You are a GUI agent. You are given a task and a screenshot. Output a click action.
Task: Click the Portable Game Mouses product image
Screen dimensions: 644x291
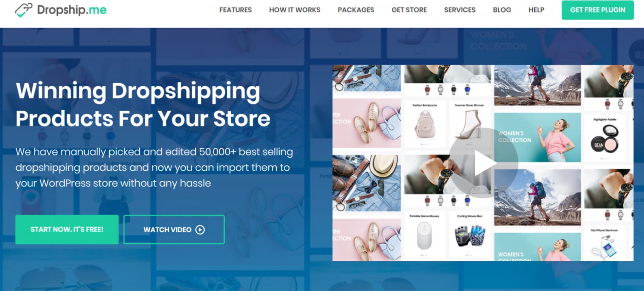(424, 235)
